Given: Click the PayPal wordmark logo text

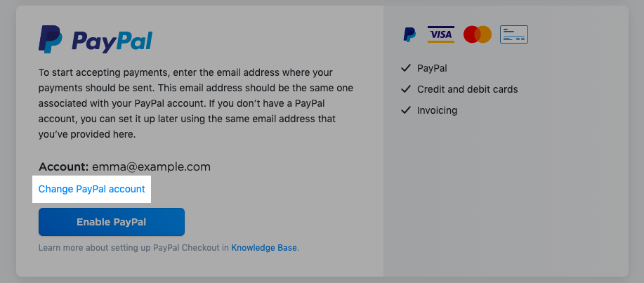Looking at the screenshot, I should pyautogui.click(x=112, y=41).
